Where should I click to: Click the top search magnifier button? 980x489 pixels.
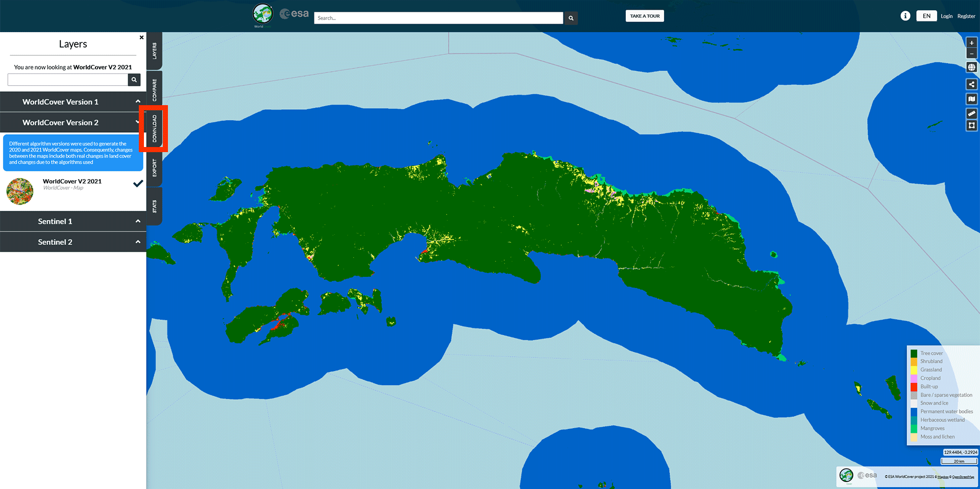pos(571,18)
